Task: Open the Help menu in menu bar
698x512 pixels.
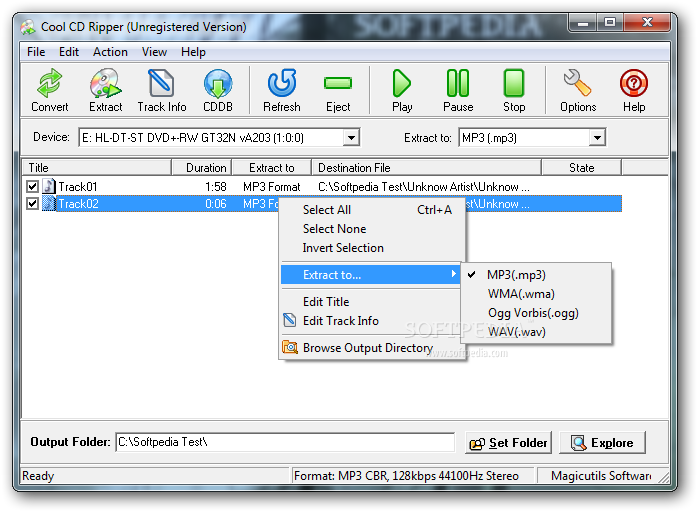Action: (x=193, y=52)
